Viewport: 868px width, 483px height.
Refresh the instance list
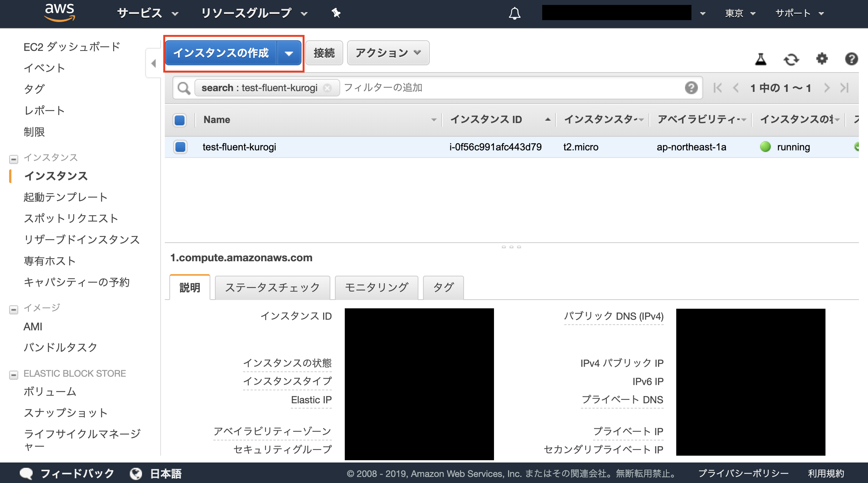791,60
